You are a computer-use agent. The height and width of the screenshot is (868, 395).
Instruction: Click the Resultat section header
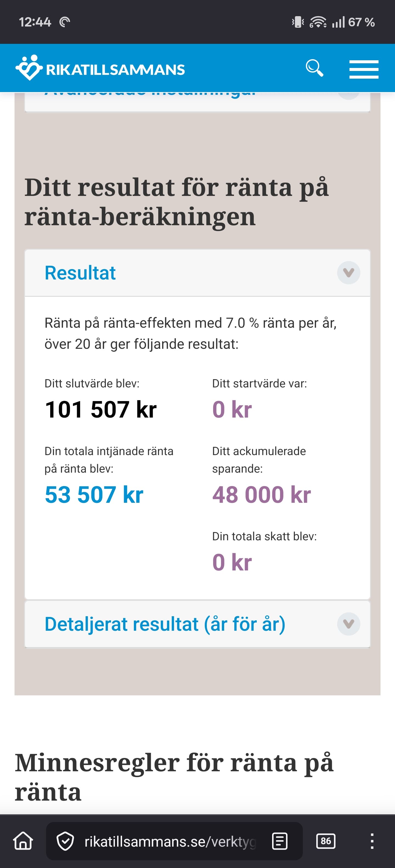(80, 273)
